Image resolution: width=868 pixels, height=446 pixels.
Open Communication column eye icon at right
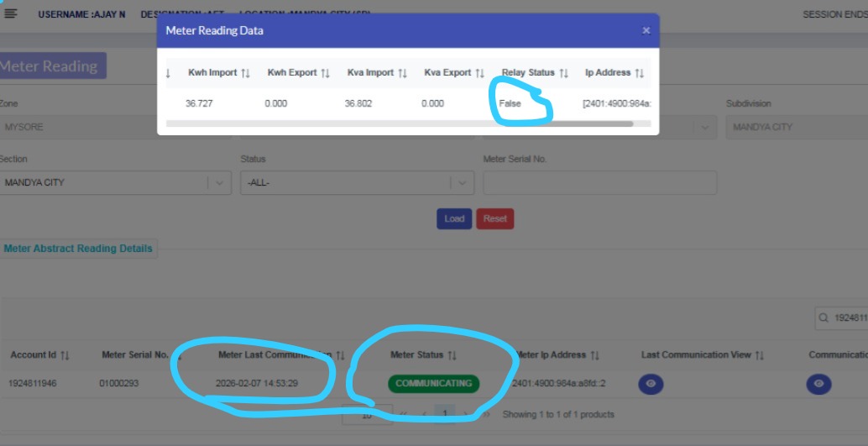[x=818, y=383]
